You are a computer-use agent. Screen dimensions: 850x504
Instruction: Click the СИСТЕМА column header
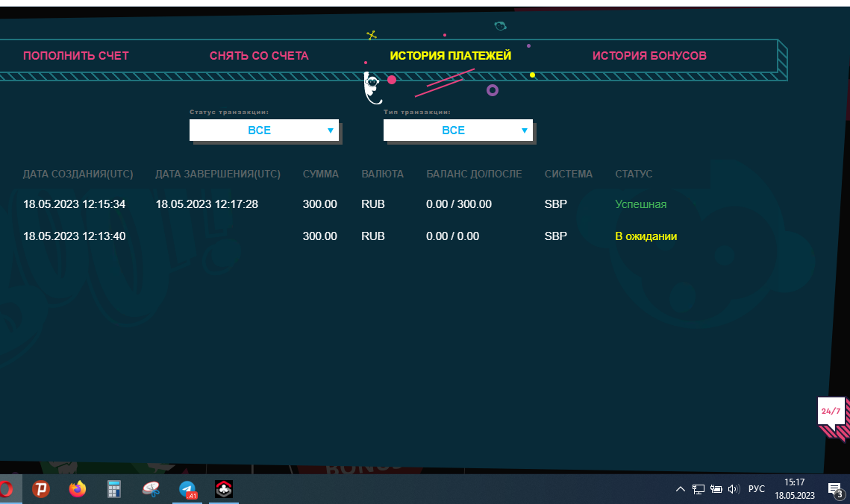coord(568,174)
